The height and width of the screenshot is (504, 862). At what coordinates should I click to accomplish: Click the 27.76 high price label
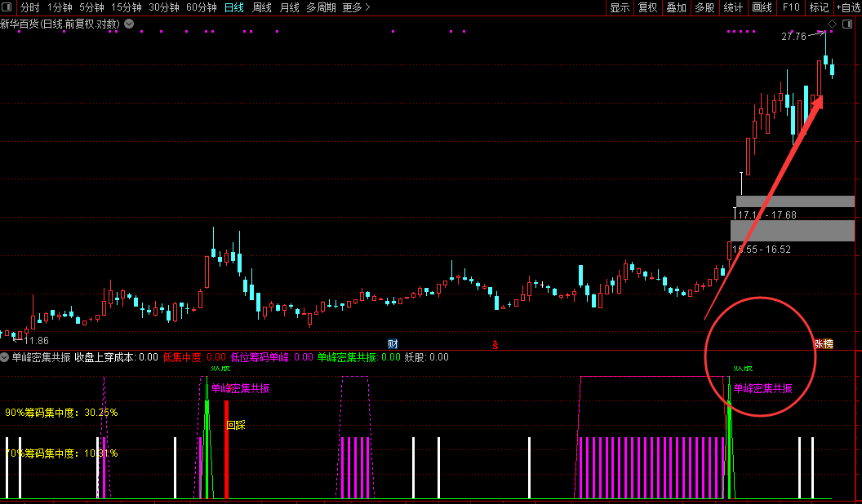point(793,36)
